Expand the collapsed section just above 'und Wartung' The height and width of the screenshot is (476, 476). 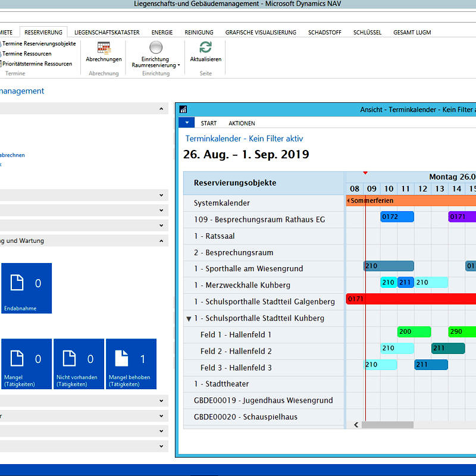[x=161, y=226]
